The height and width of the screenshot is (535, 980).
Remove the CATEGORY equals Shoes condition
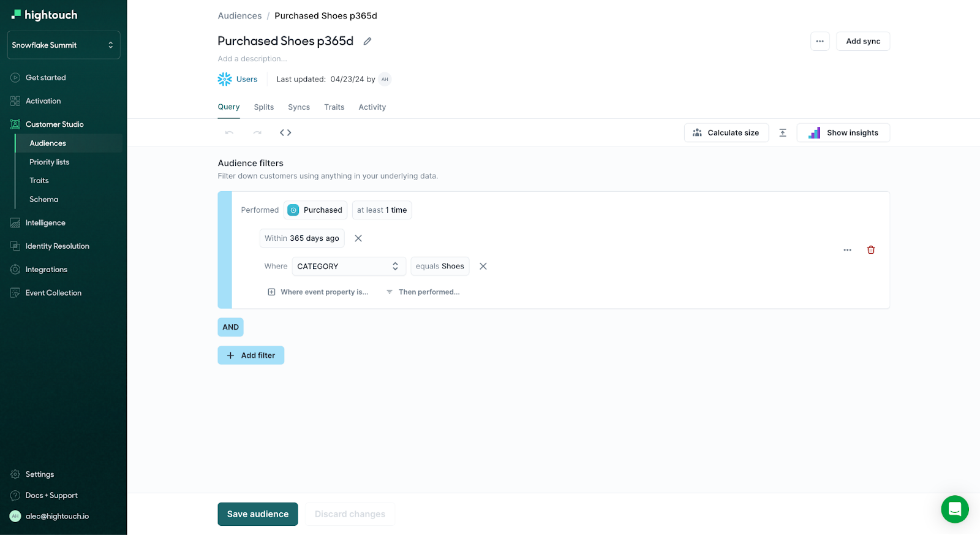pyautogui.click(x=483, y=266)
